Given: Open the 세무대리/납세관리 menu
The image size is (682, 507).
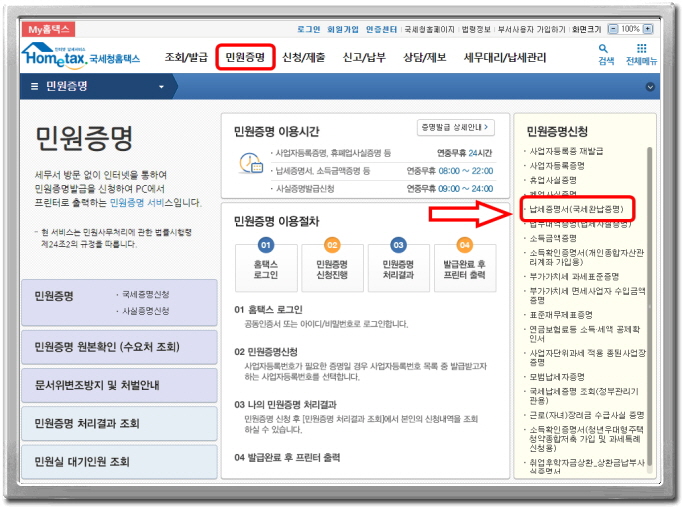Looking at the screenshot, I should coord(505,57).
